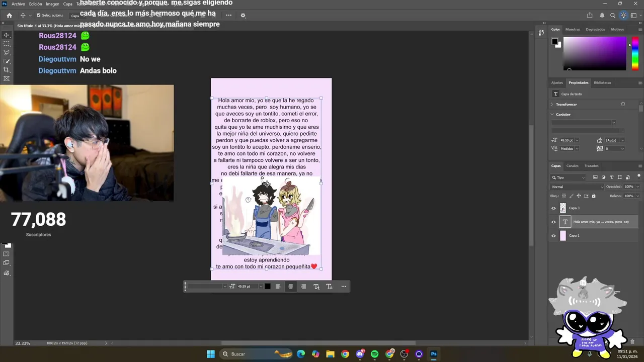This screenshot has height=362, width=644.
Task: Switch to the Ajustes tab
Action: [557, 82]
